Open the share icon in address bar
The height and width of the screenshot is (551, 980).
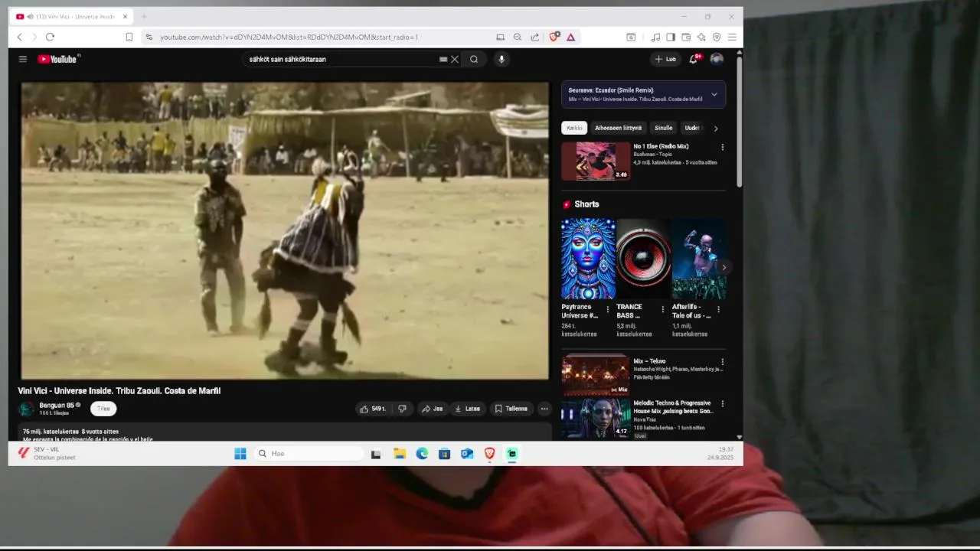coord(534,37)
